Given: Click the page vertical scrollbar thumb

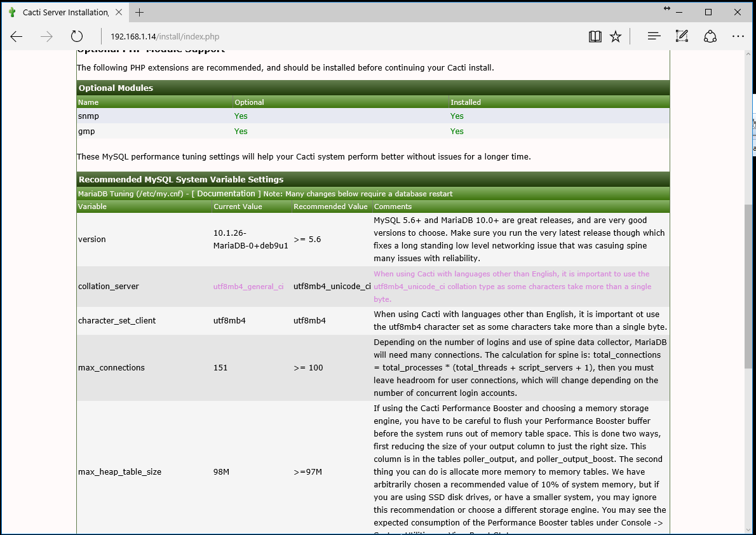Looking at the screenshot, I should (x=748, y=287).
